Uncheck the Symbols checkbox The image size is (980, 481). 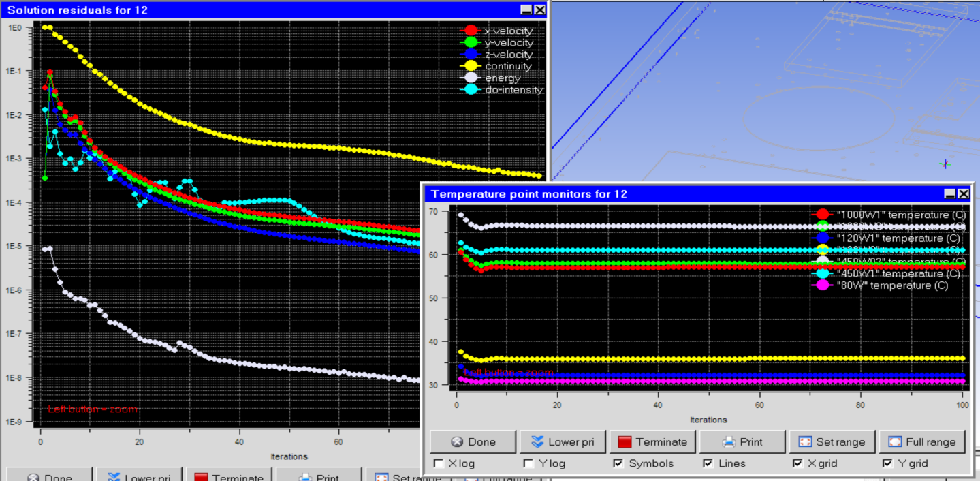[x=618, y=463]
